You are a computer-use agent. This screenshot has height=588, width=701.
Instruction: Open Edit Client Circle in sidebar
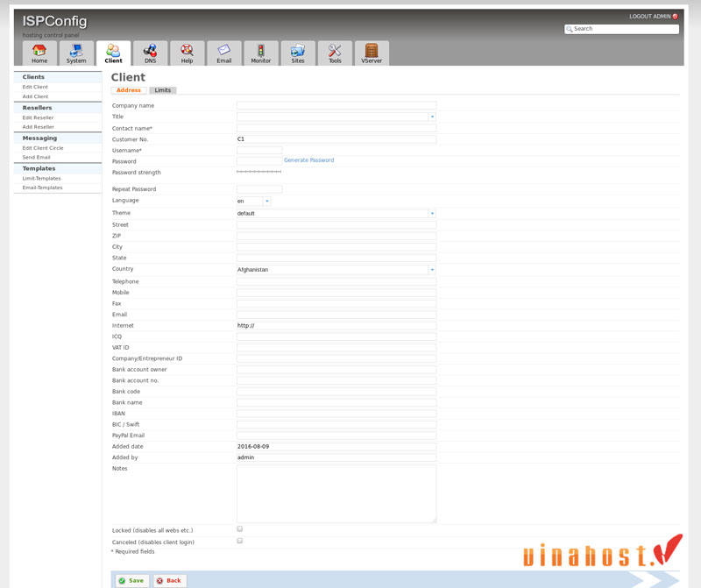(43, 148)
